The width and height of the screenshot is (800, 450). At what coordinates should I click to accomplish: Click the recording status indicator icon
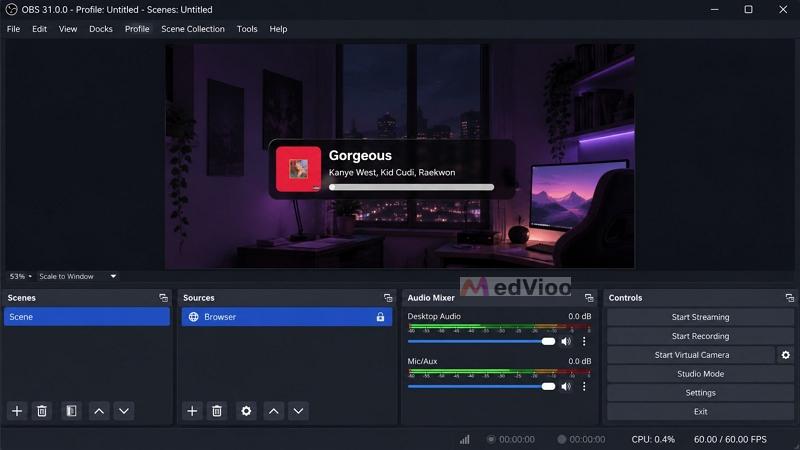[561, 439]
